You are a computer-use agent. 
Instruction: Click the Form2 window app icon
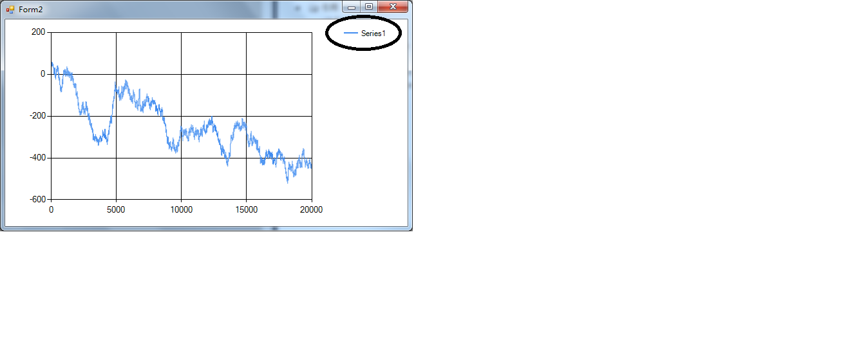coord(10,9)
